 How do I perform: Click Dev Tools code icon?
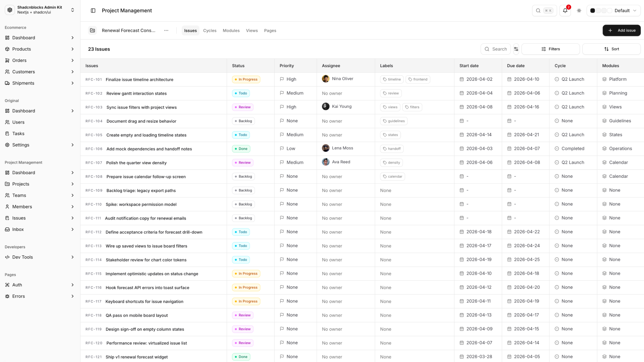[x=7, y=257]
